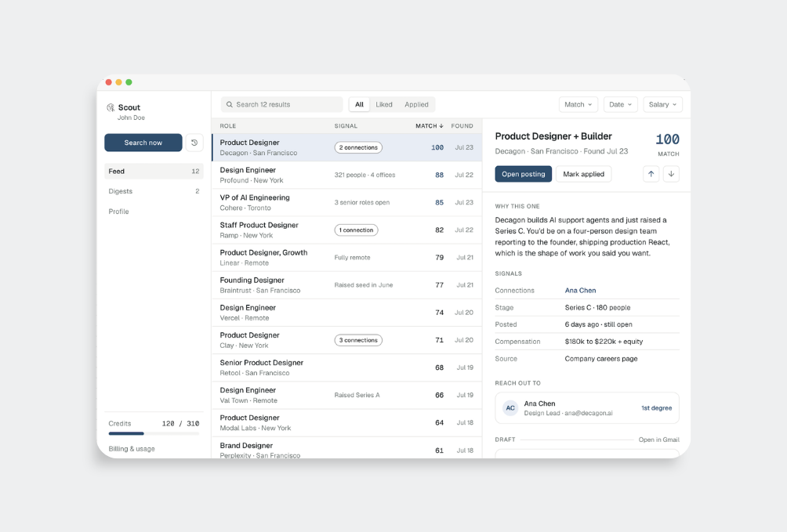Click the FOUND column header
This screenshot has height=532, width=787.
pyautogui.click(x=462, y=126)
